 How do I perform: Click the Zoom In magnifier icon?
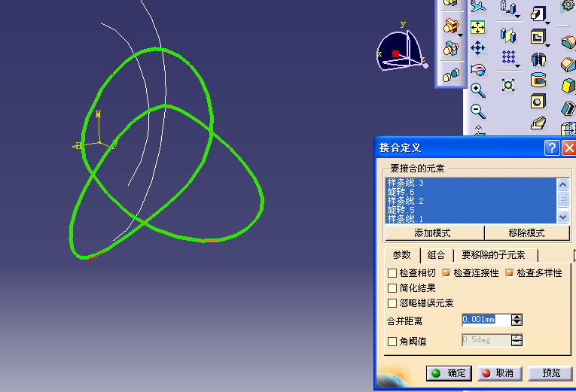click(478, 90)
